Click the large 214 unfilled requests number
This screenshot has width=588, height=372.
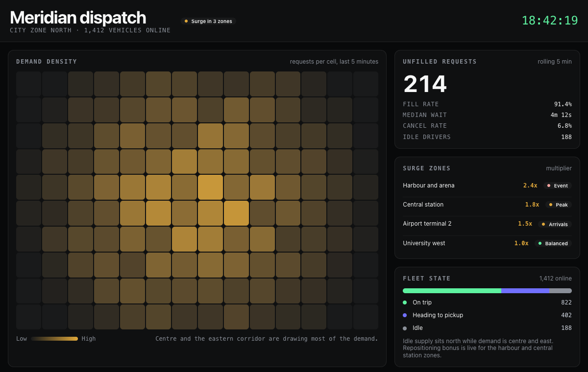click(425, 84)
